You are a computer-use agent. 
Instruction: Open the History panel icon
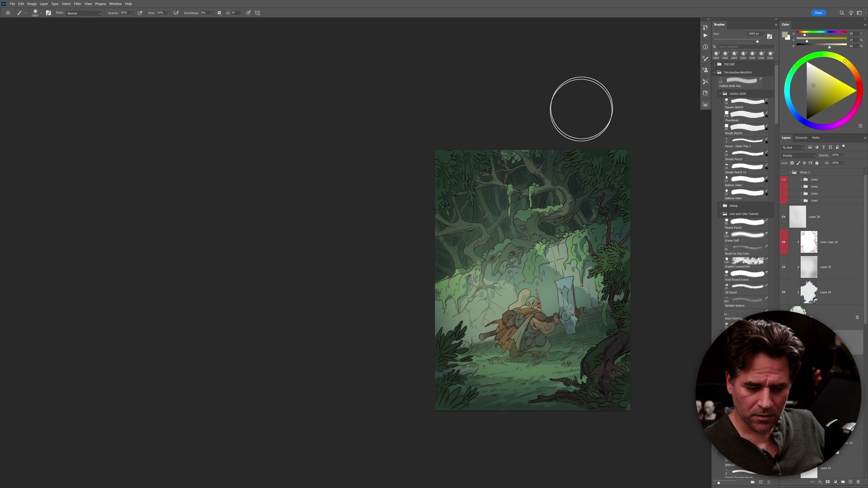point(705,27)
